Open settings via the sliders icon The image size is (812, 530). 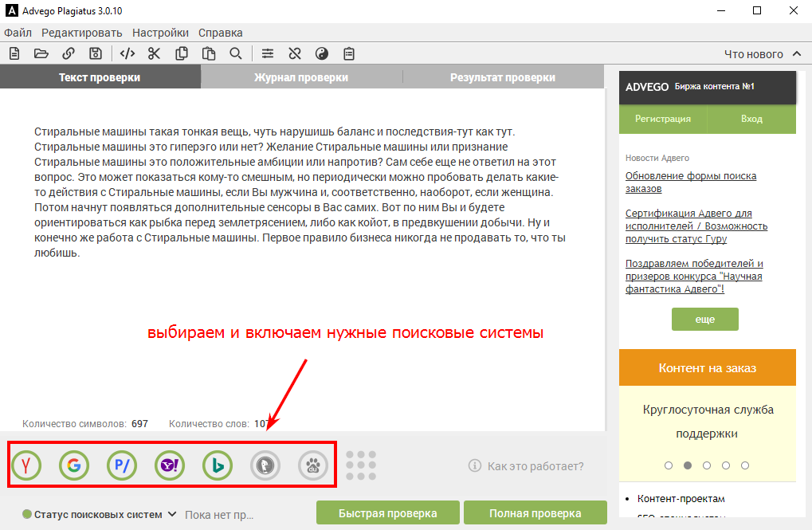[268, 53]
